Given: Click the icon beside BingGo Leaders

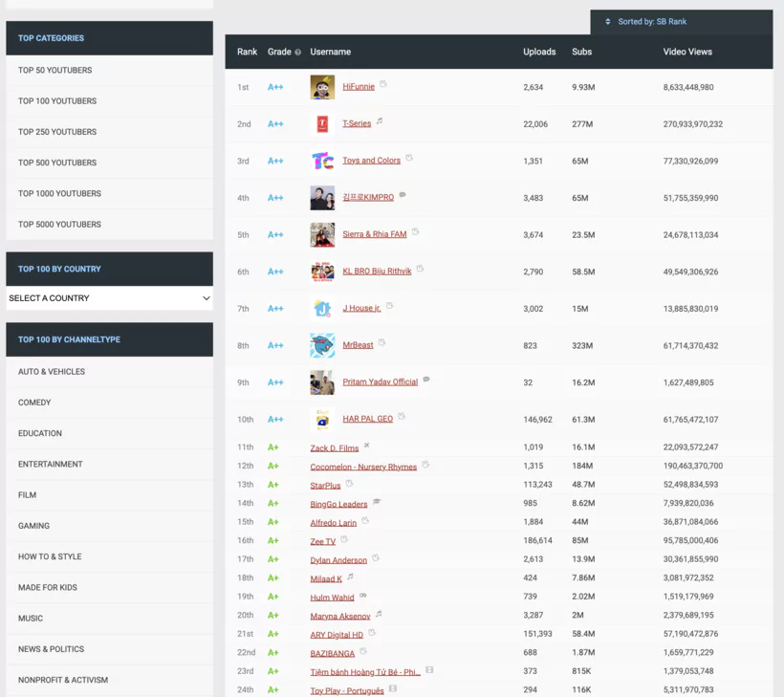Looking at the screenshot, I should (377, 502).
